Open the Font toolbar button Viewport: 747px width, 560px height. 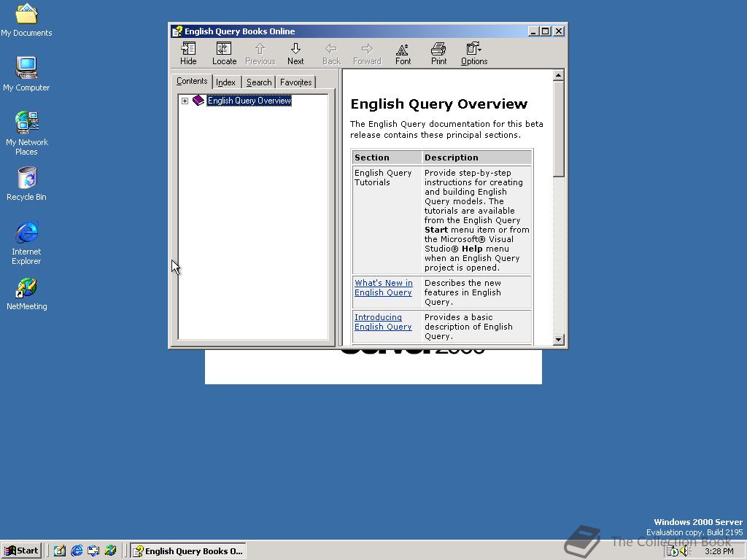(403, 53)
